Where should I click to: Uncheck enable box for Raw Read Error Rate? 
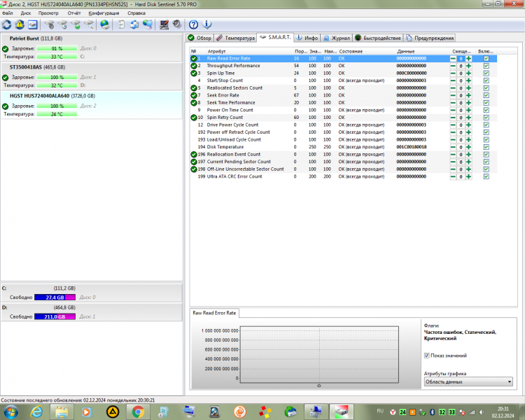pyautogui.click(x=486, y=58)
